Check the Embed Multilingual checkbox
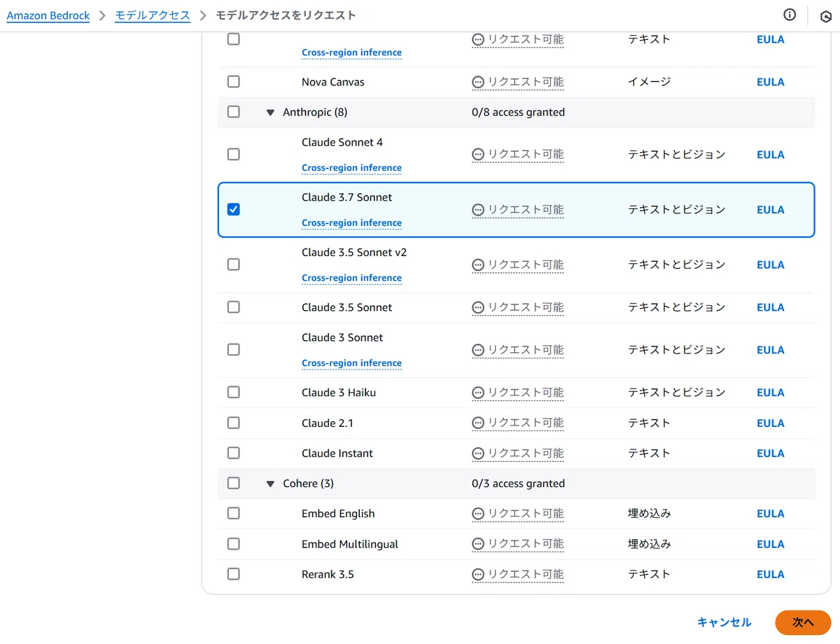The image size is (840, 644). (234, 544)
